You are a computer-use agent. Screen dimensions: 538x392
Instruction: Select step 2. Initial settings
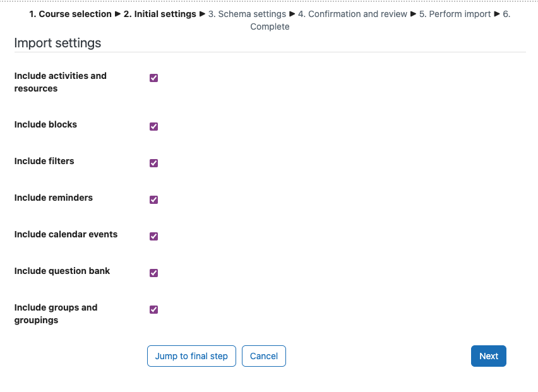point(160,14)
